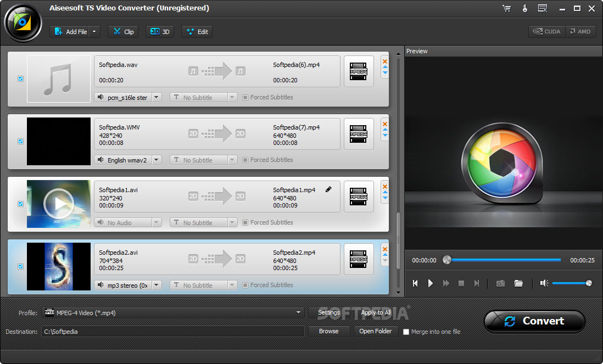This screenshot has width=603, height=364.
Task: Click the file list vertical scrollbar
Action: pos(398,240)
